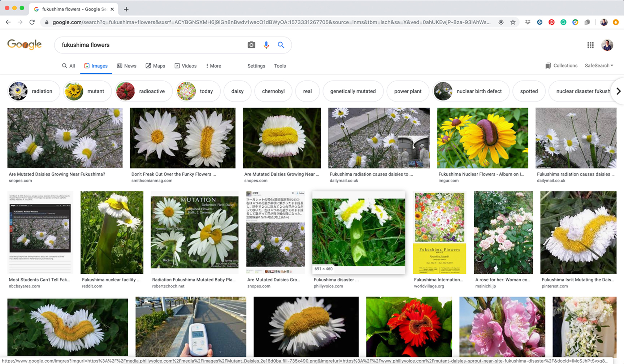Viewport: 624px width, 364px height.
Task: Click the search by image camera icon
Action: pos(251,45)
